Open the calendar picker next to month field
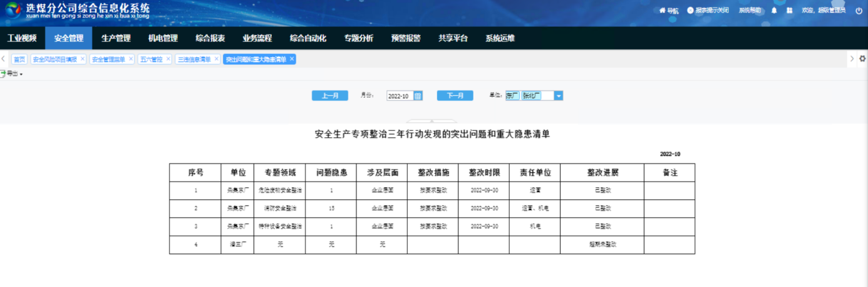The width and height of the screenshot is (868, 287). point(418,96)
